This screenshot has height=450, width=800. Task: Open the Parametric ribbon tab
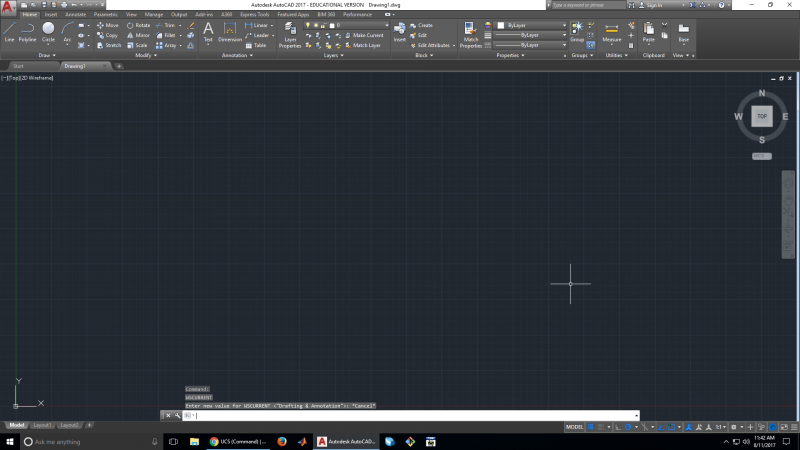[x=106, y=14]
